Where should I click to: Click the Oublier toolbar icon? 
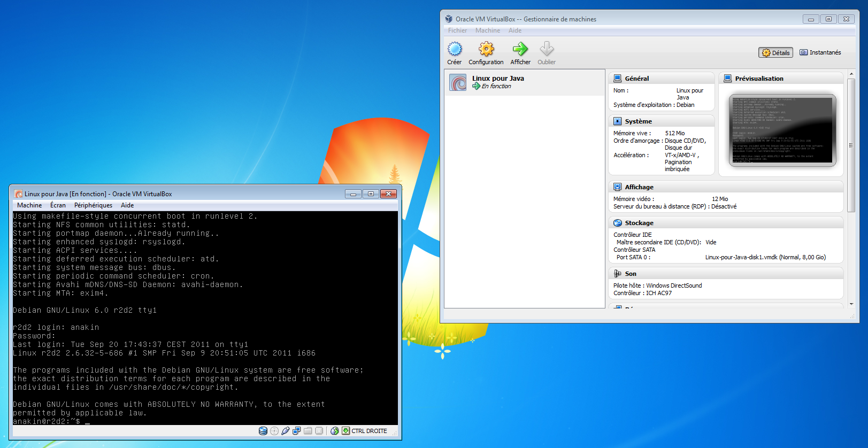click(547, 49)
